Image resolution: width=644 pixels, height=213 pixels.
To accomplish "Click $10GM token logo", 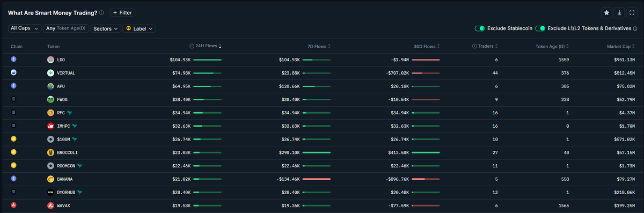I will 50,139.
